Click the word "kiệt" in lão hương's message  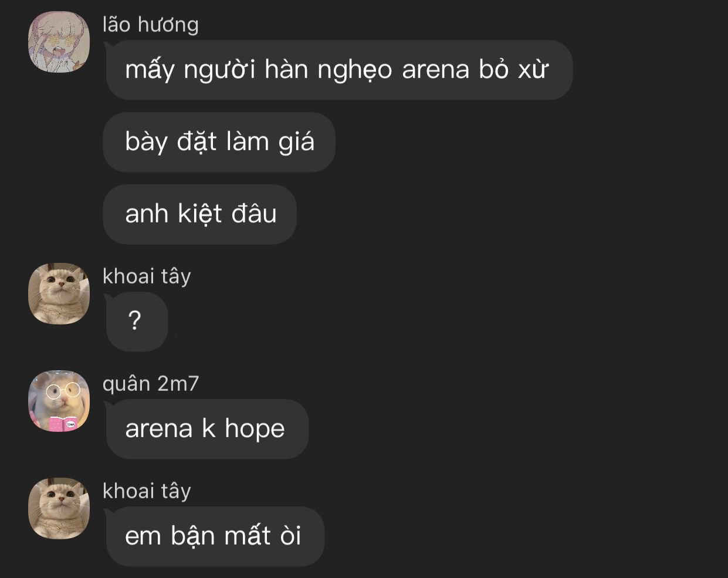point(199,214)
